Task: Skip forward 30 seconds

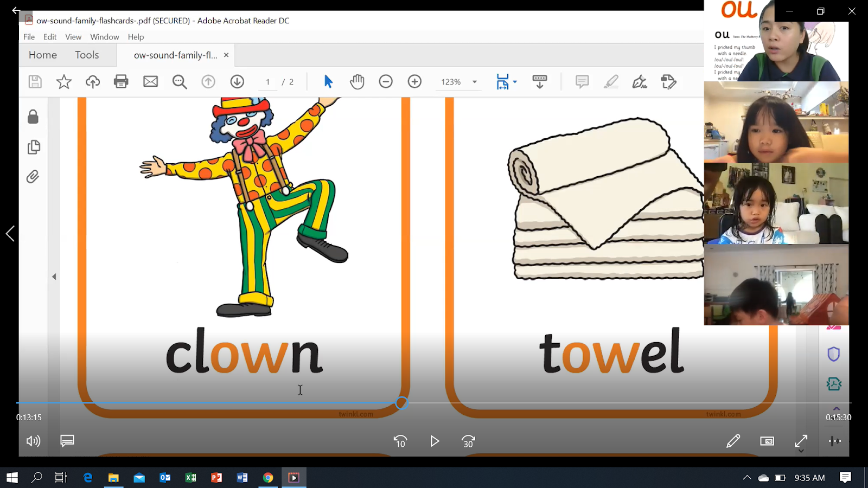Action: point(468,441)
